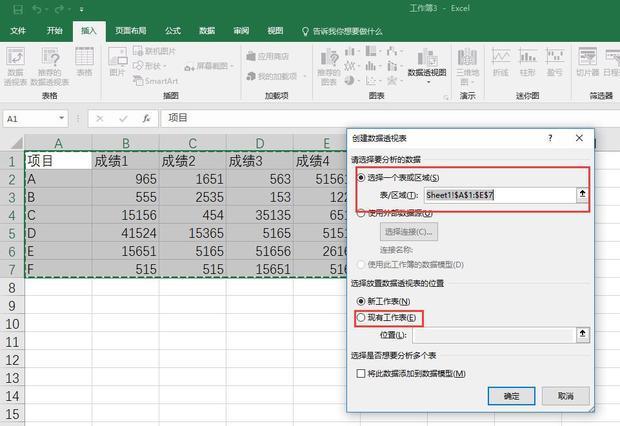
Task: Click the 确定 button in dialog
Action: 511,396
